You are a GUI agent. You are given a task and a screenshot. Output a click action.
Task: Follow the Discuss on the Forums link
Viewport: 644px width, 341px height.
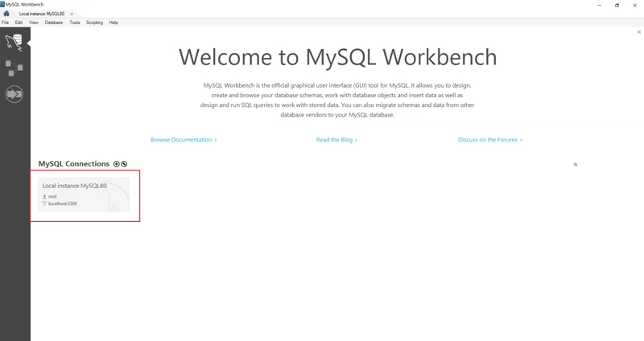click(490, 140)
